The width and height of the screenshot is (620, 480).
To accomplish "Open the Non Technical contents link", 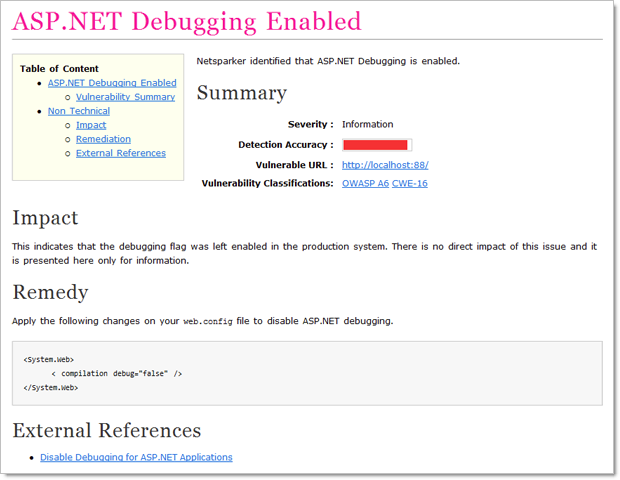I will (x=79, y=111).
